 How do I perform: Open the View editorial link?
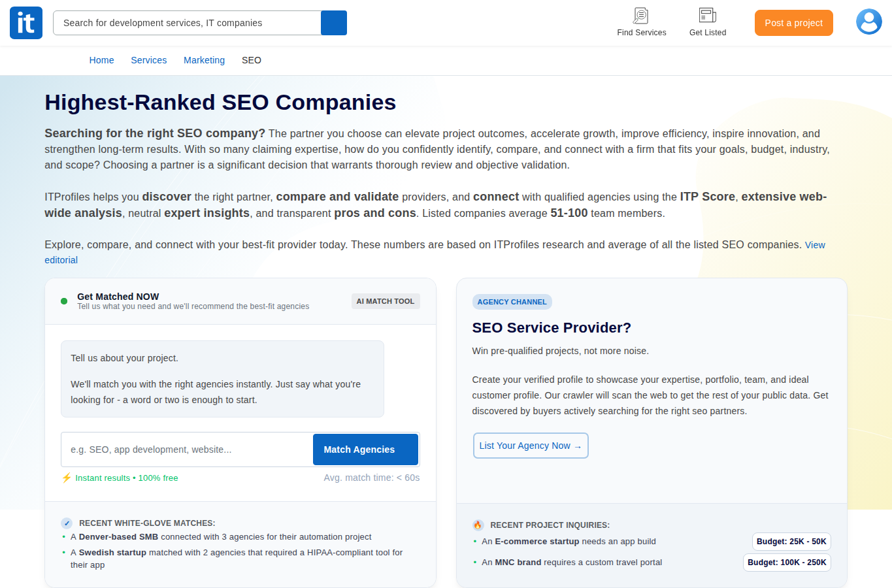(815, 245)
